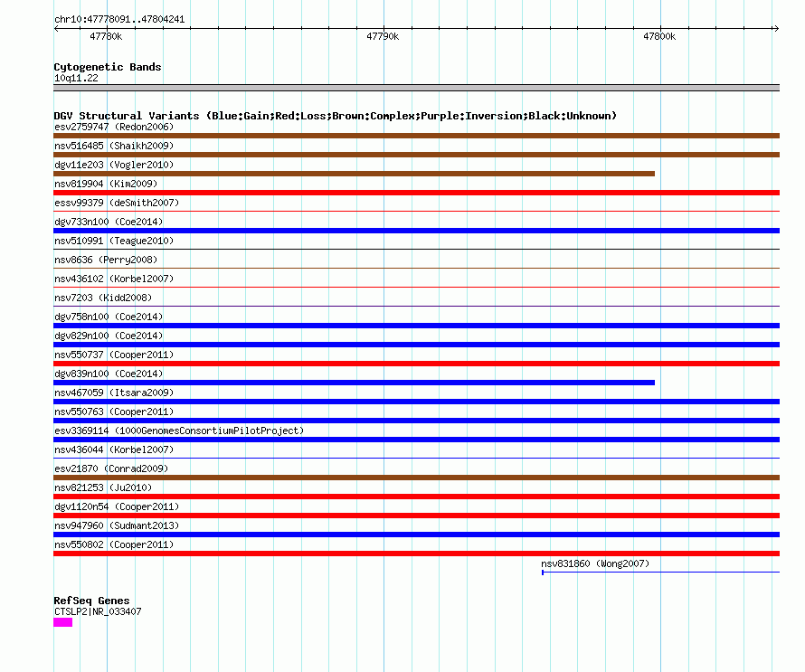Open the nsv831860 (Wong2007) label

pyautogui.click(x=595, y=563)
